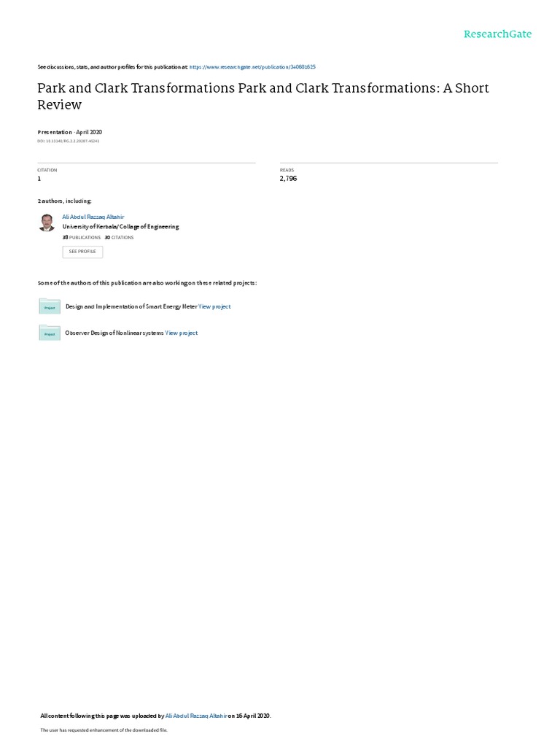Open Ali Abdul Razzaq Altahir profile link
This screenshot has height=747, width=560.
coord(93,217)
